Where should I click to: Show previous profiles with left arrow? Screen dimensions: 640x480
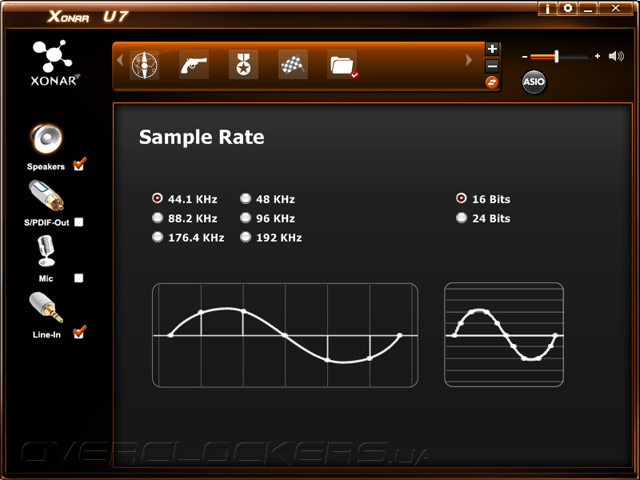120,60
